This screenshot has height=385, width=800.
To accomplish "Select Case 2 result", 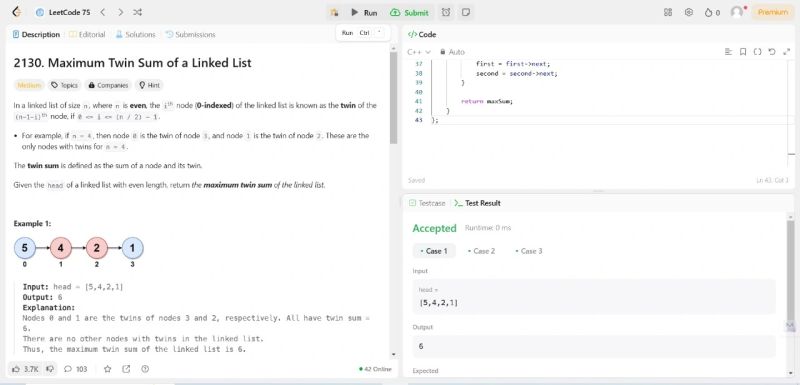I will pyautogui.click(x=481, y=251).
